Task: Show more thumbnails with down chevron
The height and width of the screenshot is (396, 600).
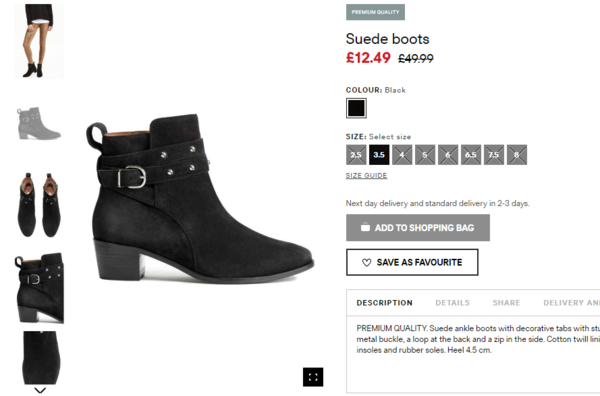Action: 40,390
